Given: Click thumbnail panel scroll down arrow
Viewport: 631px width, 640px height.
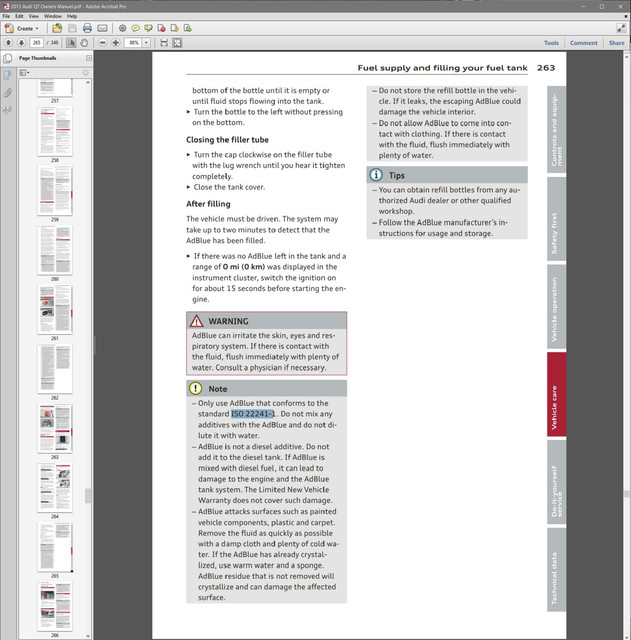Looking at the screenshot, I should (88, 636).
